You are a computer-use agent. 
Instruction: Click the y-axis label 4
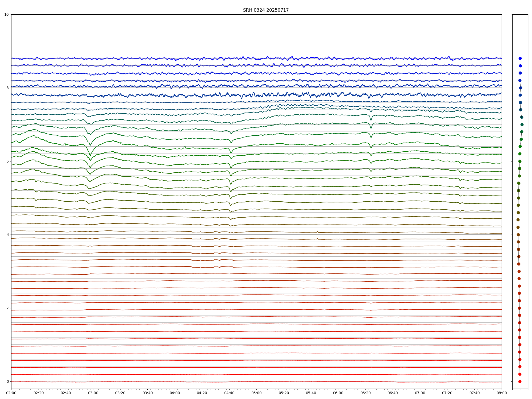7,235
